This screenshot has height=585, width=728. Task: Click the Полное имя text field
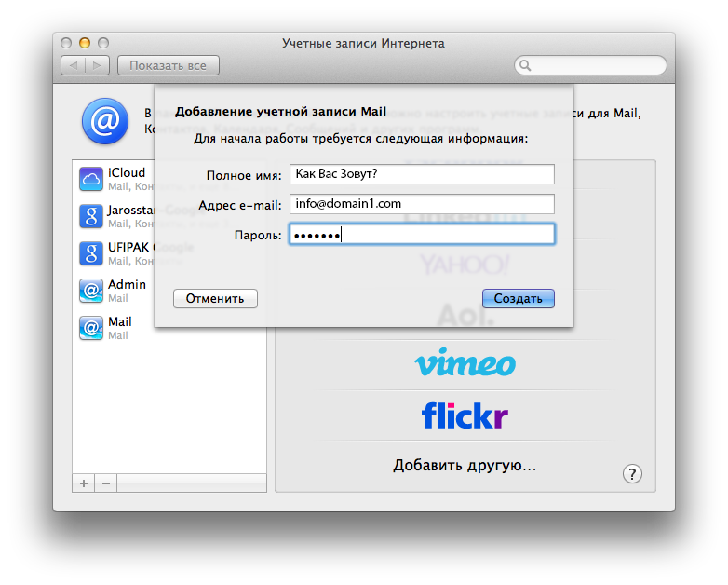pyautogui.click(x=422, y=174)
